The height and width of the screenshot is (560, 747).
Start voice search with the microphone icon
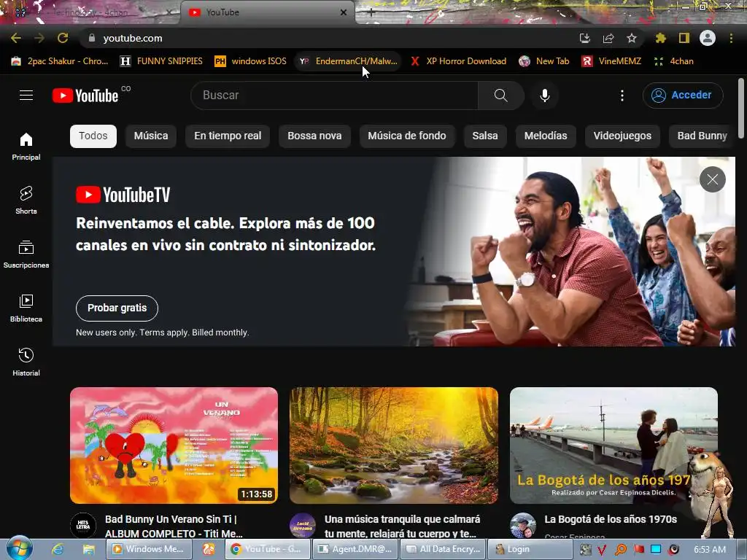coord(544,96)
